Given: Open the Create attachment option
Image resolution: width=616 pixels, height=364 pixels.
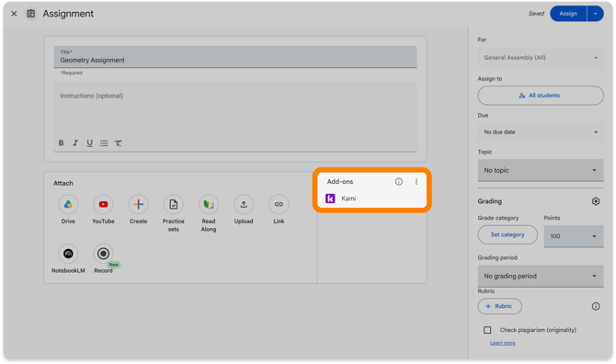Looking at the screenshot, I should (x=138, y=204).
